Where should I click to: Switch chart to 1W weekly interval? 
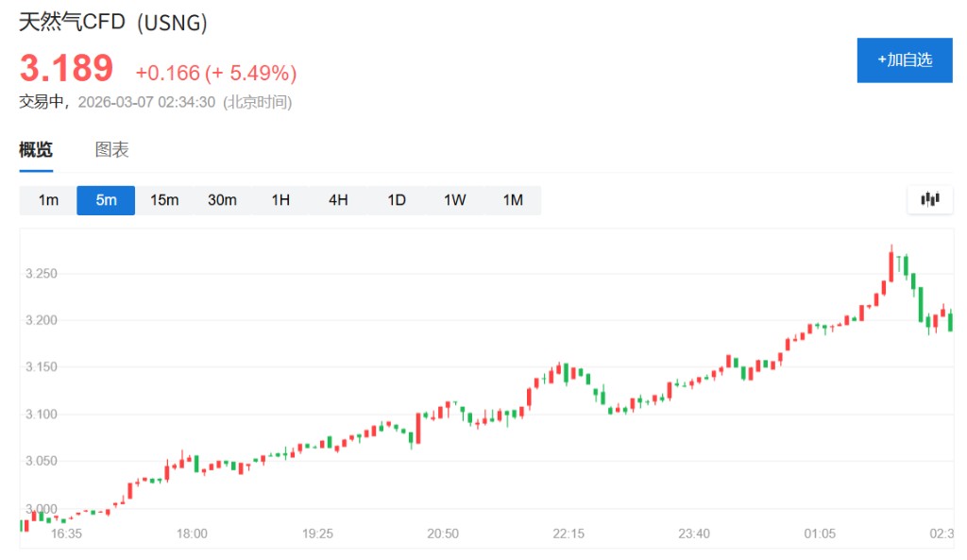click(x=454, y=200)
